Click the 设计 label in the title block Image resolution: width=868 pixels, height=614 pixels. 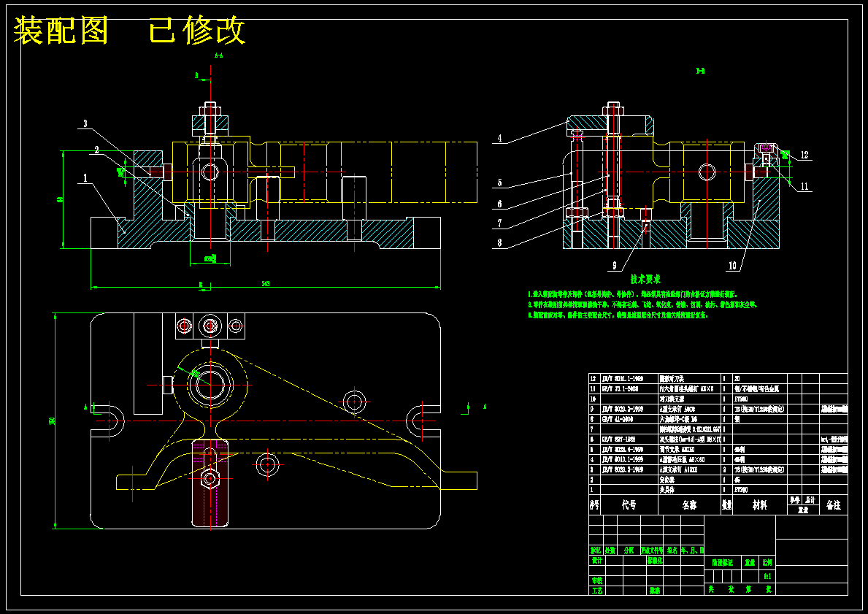point(597,560)
